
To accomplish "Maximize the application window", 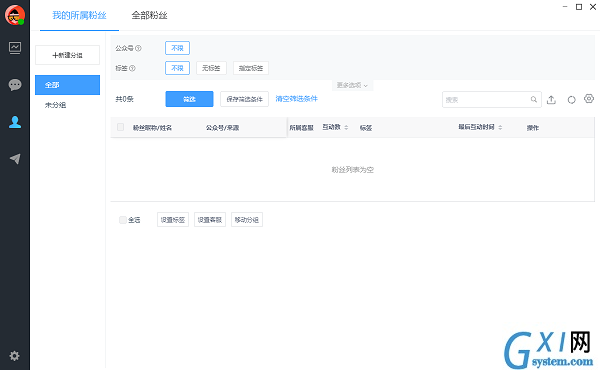I will point(579,7).
